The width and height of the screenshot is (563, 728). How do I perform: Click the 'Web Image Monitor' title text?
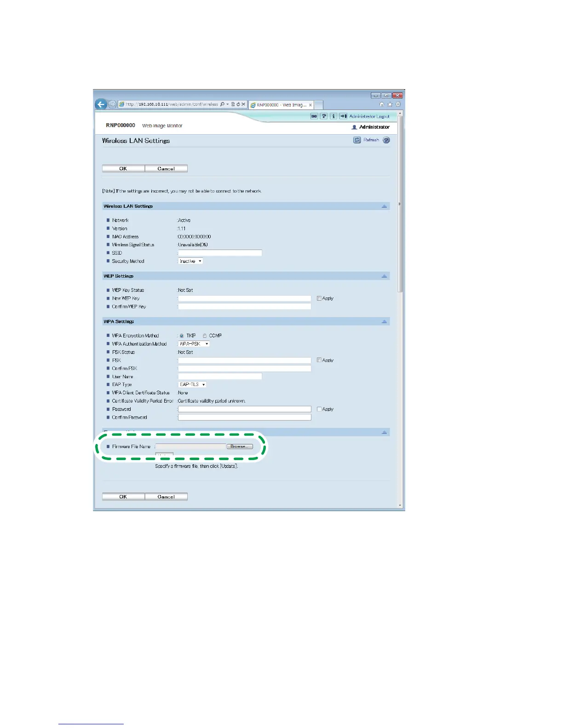(162, 126)
